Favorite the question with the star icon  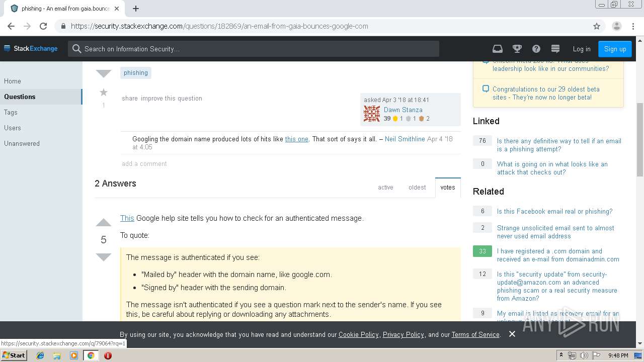tap(104, 92)
